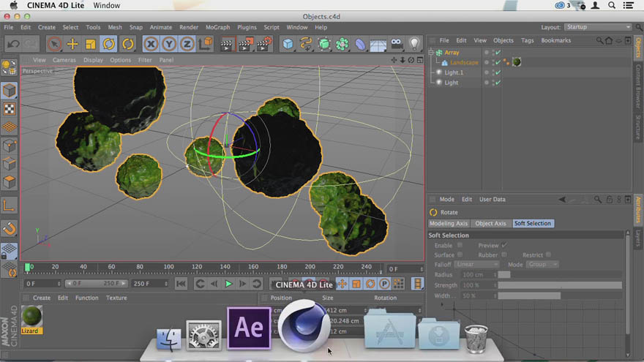Add a cube primitive object
The image size is (644, 362).
click(x=288, y=44)
